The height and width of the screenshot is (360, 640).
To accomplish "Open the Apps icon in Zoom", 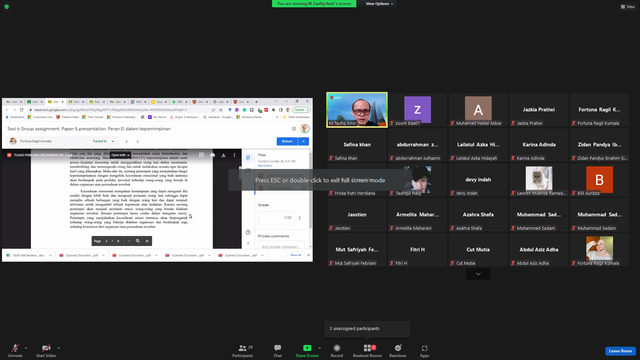I will (x=424, y=348).
